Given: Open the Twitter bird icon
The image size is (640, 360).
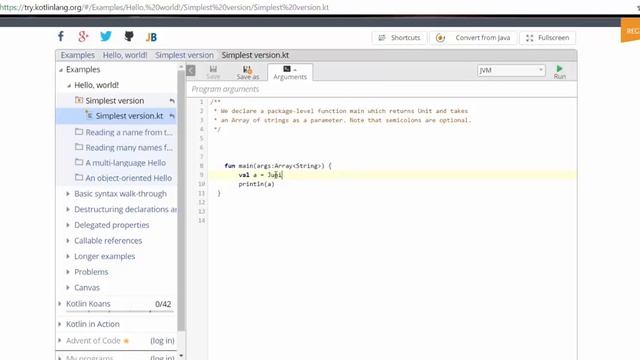Looking at the screenshot, I should tap(106, 37).
